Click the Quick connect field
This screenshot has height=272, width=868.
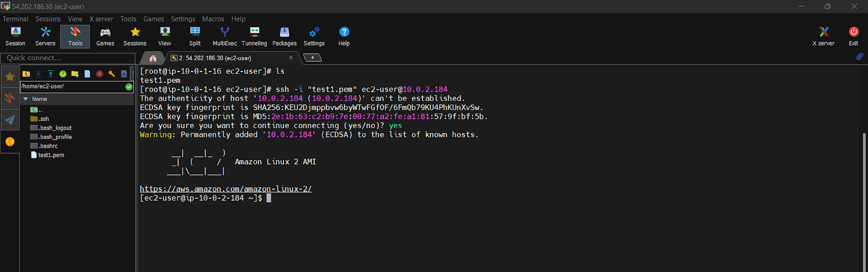click(x=68, y=58)
